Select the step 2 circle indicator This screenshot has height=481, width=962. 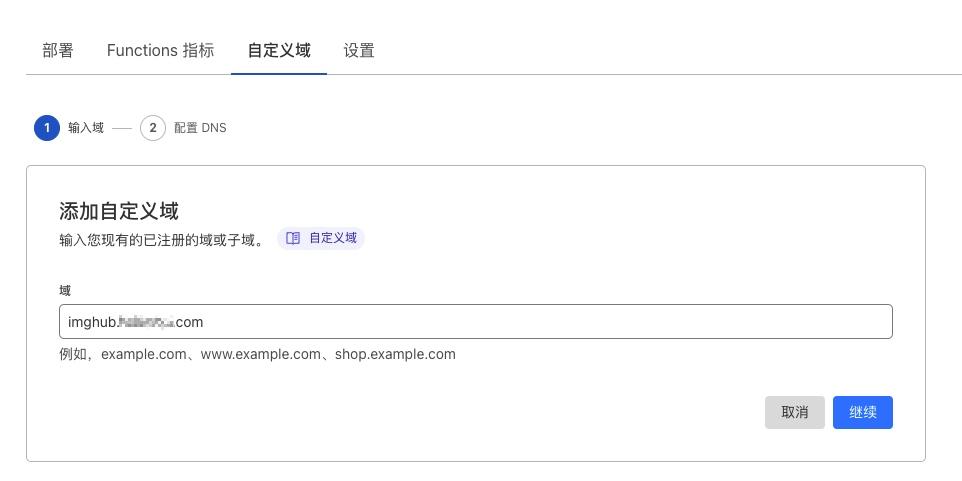pos(153,128)
